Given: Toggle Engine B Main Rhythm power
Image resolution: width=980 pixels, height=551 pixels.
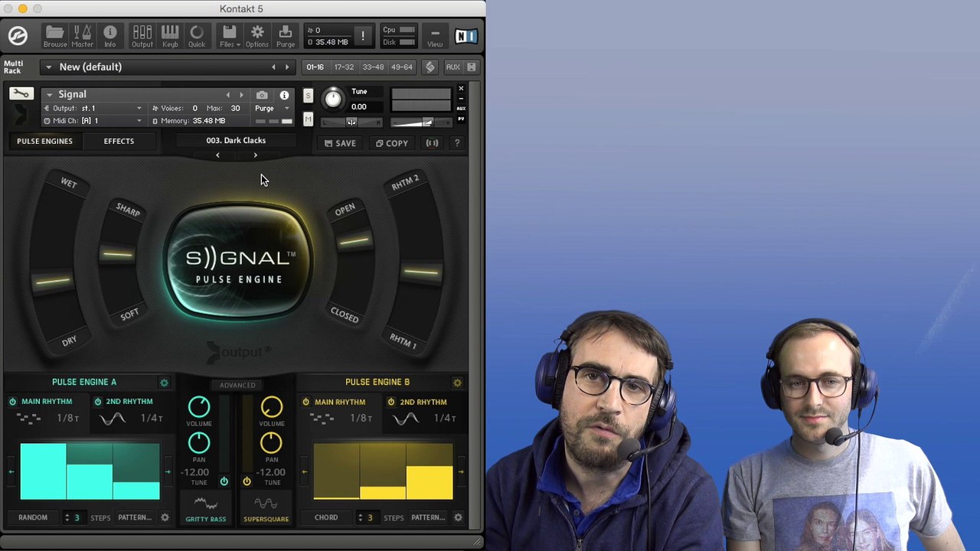Looking at the screenshot, I should tap(305, 402).
